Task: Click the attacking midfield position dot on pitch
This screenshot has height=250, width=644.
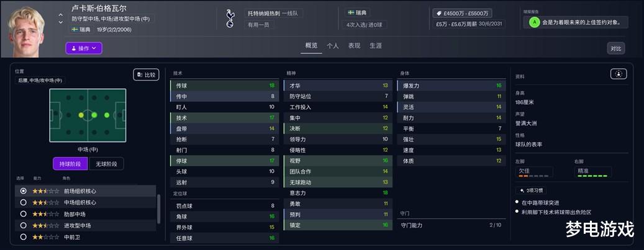Action: [107, 115]
